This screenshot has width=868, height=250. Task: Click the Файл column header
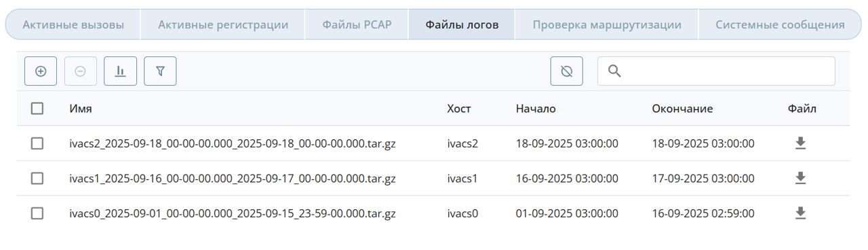click(x=802, y=109)
